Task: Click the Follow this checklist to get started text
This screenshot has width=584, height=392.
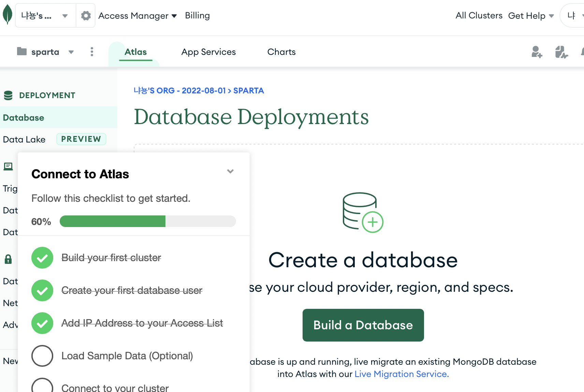Action: [x=111, y=198]
